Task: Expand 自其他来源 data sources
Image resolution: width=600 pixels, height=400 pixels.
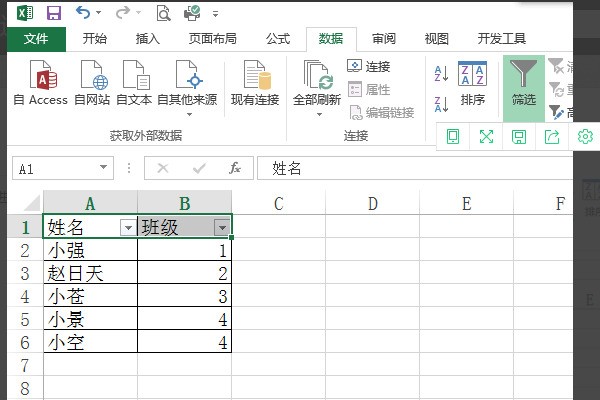Action: tap(187, 87)
